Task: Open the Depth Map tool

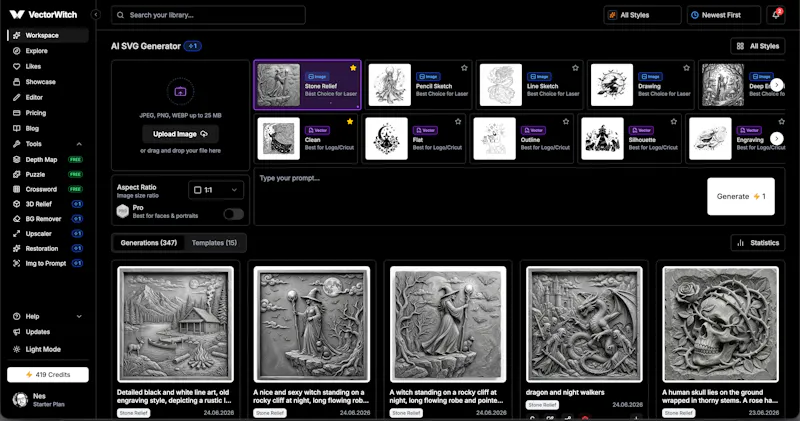Action: [47, 160]
